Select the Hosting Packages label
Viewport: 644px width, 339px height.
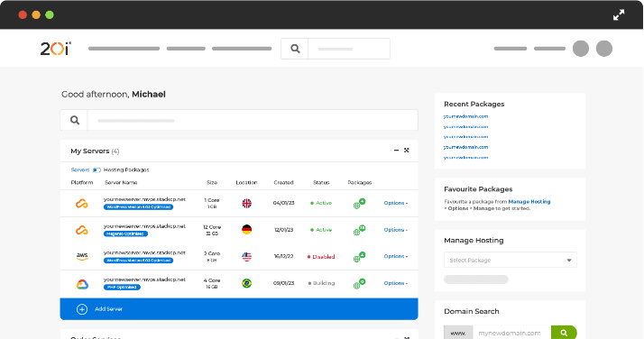(x=126, y=169)
